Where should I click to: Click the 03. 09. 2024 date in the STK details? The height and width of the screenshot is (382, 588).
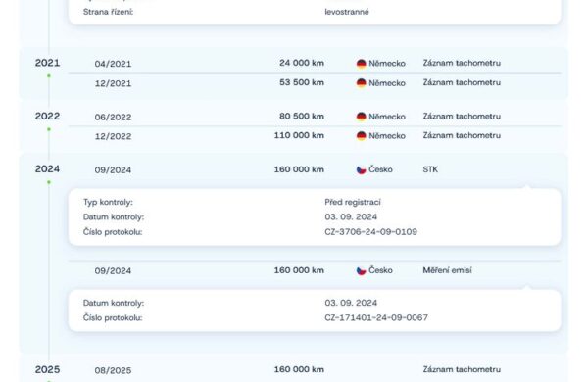point(351,216)
